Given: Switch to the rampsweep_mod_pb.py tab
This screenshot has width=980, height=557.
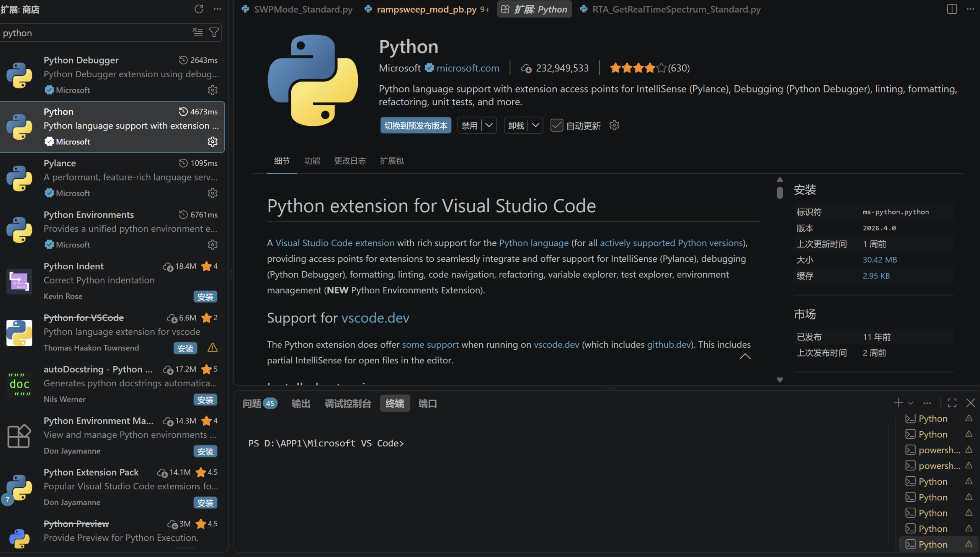Looking at the screenshot, I should 427,9.
